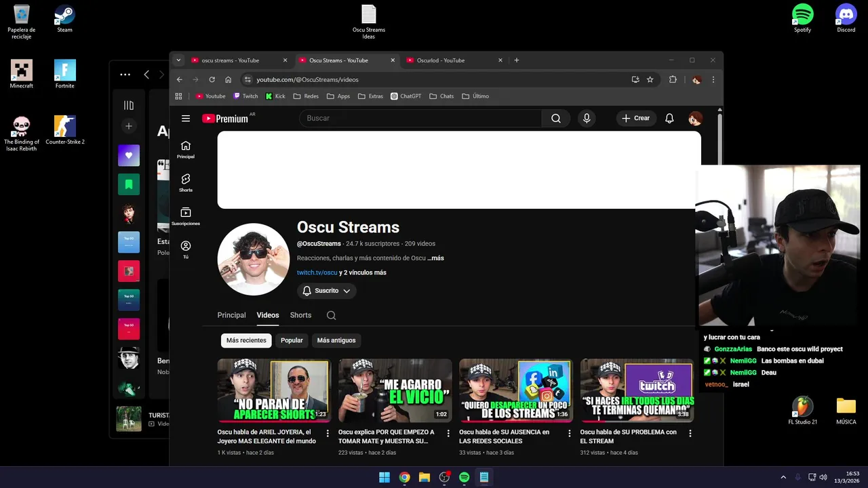Open Spotify from the taskbar
Screen dimensions: 868x488
[464, 477]
